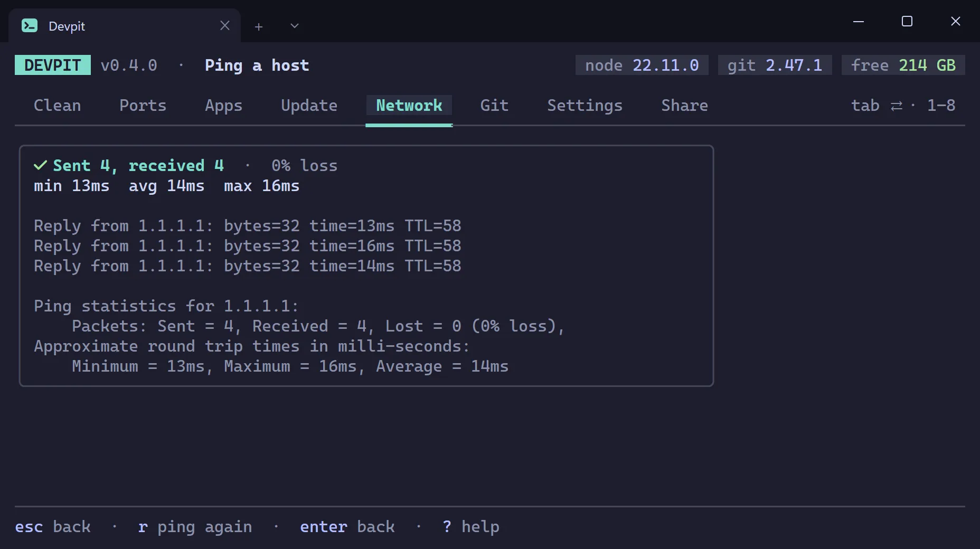Click the reply line with time=14ms
This screenshot has height=549, width=980.
coord(248,266)
